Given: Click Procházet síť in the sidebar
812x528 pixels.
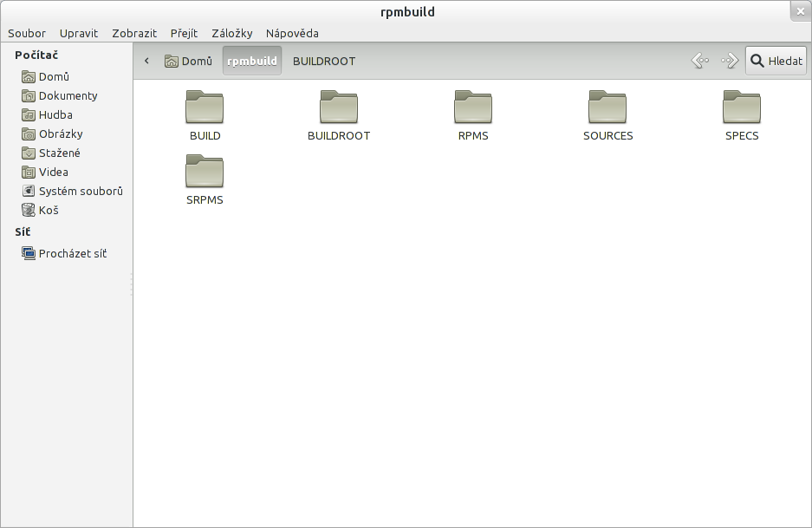Looking at the screenshot, I should tap(72, 253).
